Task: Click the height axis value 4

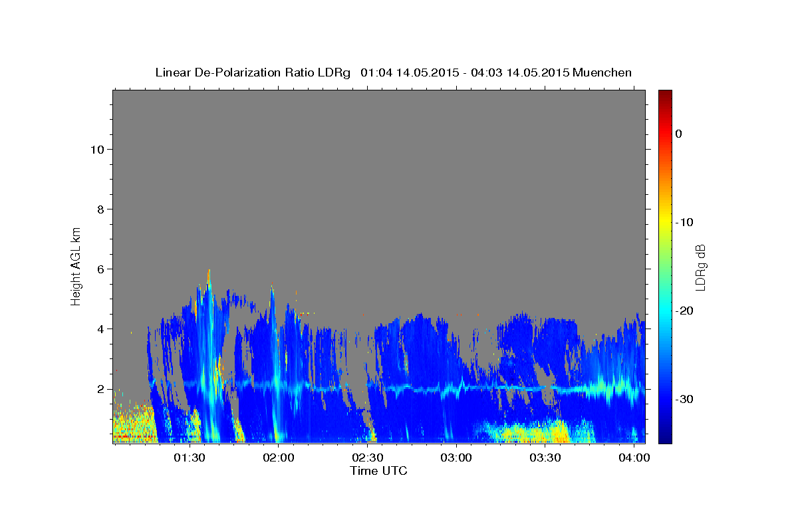Action: (99, 329)
